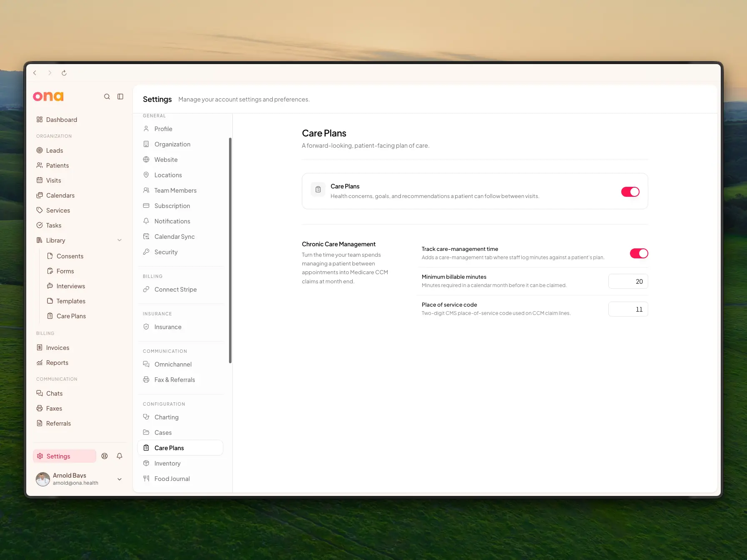Click the browser forward arrow
This screenshot has width=747, height=560.
(x=50, y=73)
